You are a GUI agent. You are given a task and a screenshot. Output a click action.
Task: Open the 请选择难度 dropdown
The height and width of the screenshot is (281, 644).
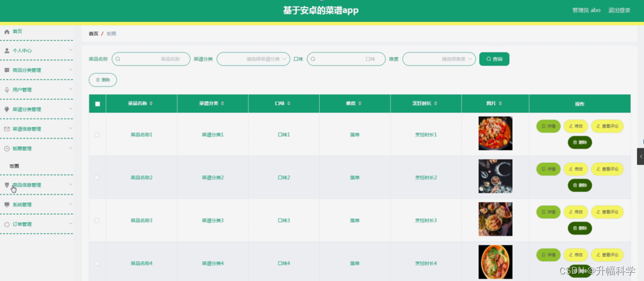[x=439, y=59]
